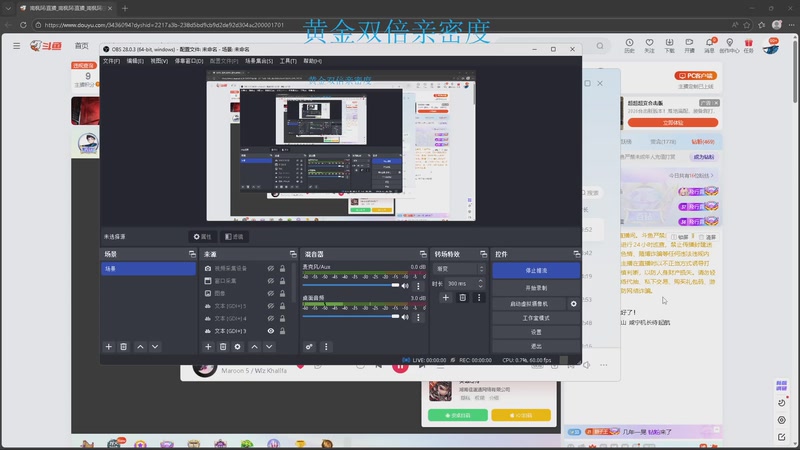Open three-dot options for 麦克风/Aux channel
800x450 pixels.
point(418,286)
